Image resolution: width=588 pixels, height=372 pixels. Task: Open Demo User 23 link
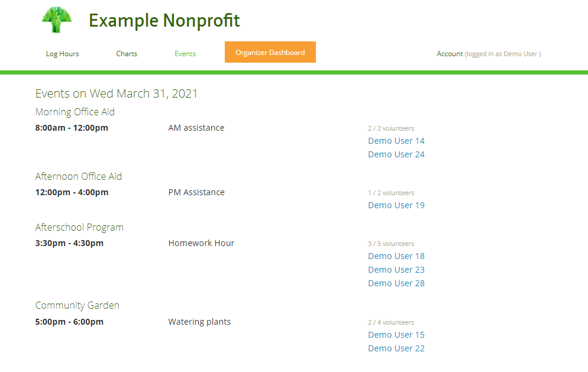(396, 270)
